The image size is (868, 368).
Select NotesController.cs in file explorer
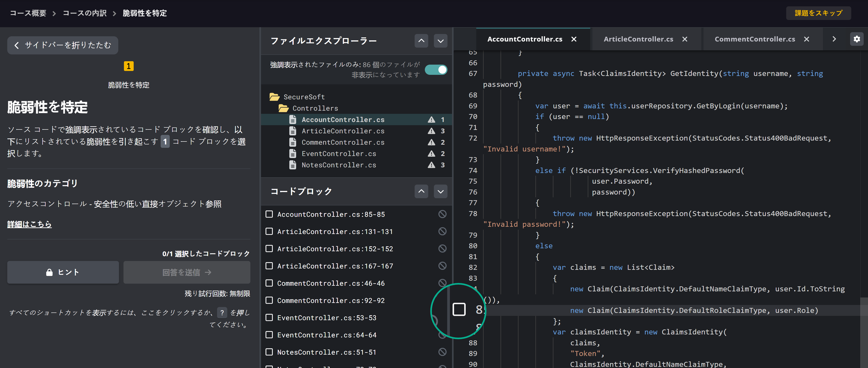pos(356,165)
